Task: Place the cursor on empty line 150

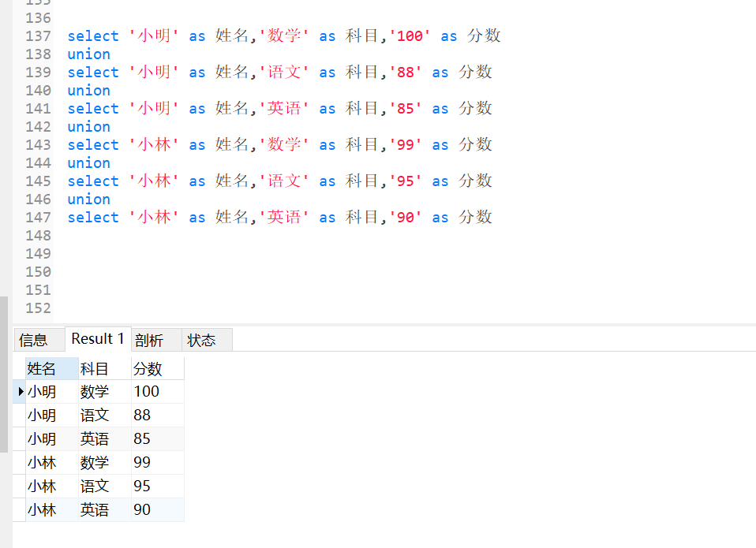Action: (x=158, y=271)
